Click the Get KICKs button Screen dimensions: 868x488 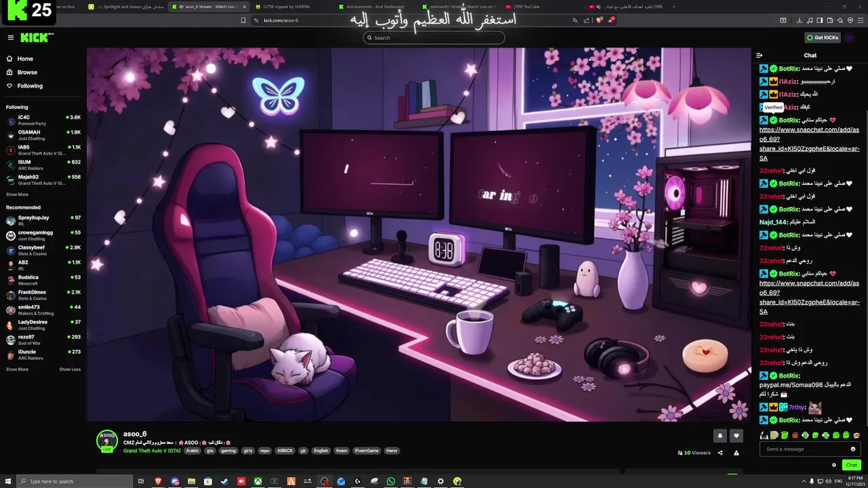[x=823, y=38]
